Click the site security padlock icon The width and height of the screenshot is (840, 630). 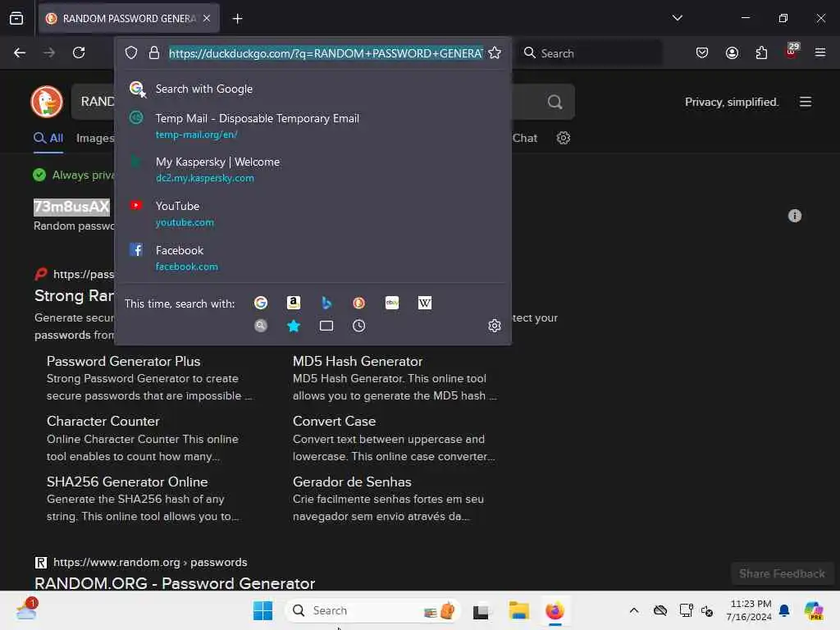pyautogui.click(x=153, y=53)
